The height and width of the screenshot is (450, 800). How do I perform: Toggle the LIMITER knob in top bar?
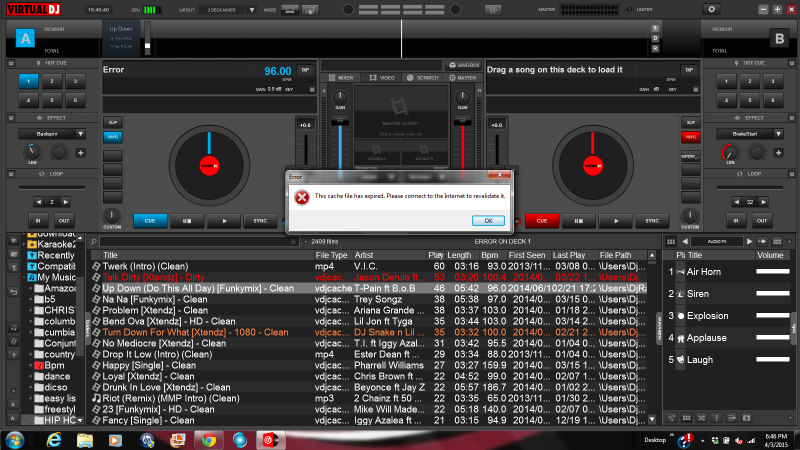(629, 9)
